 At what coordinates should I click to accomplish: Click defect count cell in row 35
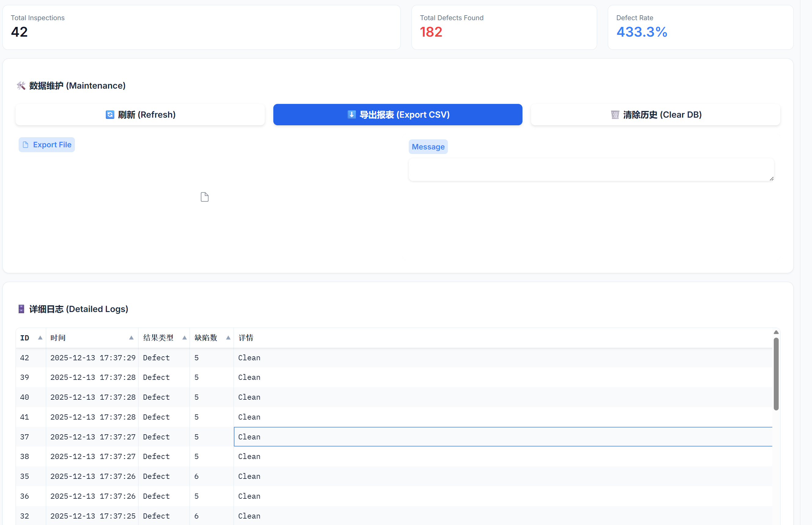pos(197,476)
